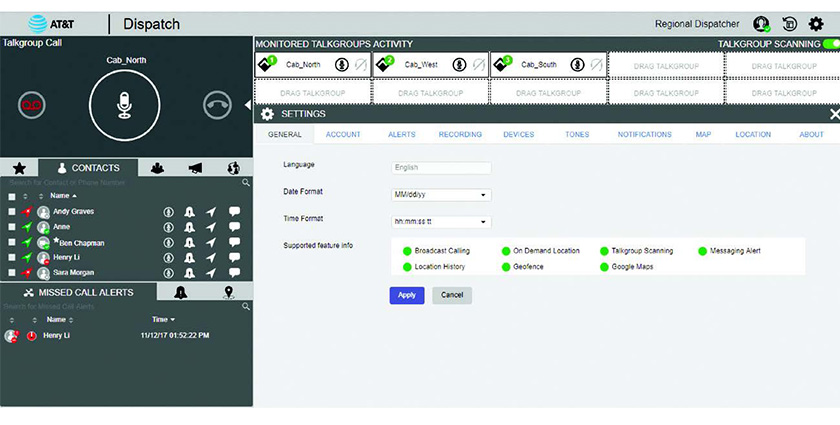The width and height of the screenshot is (840, 425).
Task: Switch to the CONTACTS tab
Action: pos(88,168)
